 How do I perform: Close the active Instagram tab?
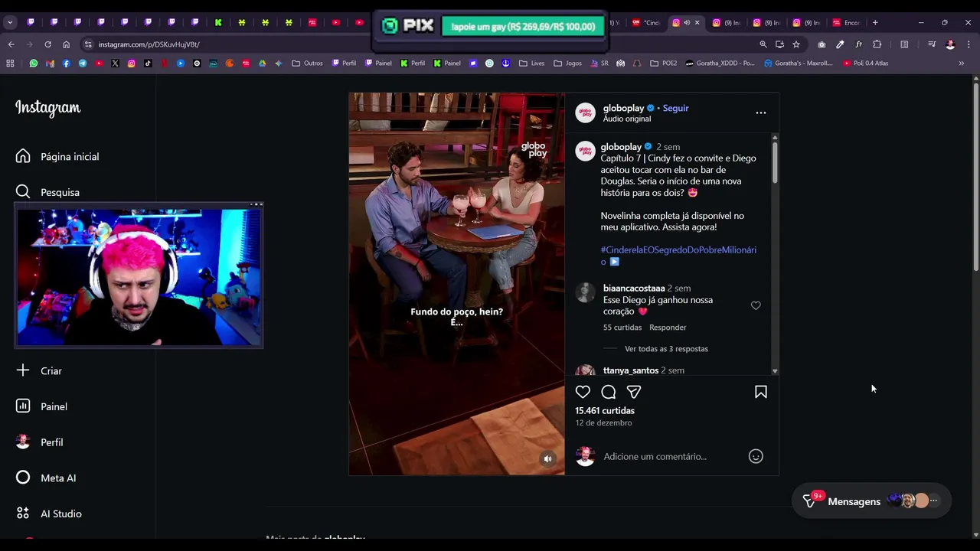click(x=697, y=22)
